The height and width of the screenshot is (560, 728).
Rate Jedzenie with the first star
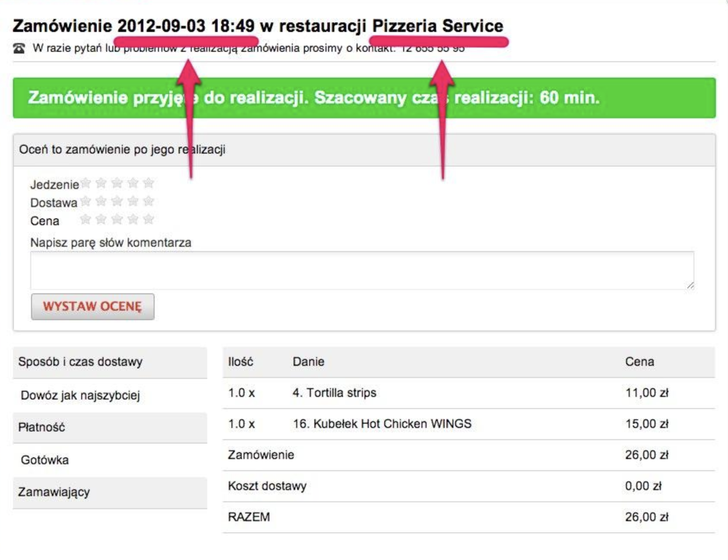(x=85, y=183)
